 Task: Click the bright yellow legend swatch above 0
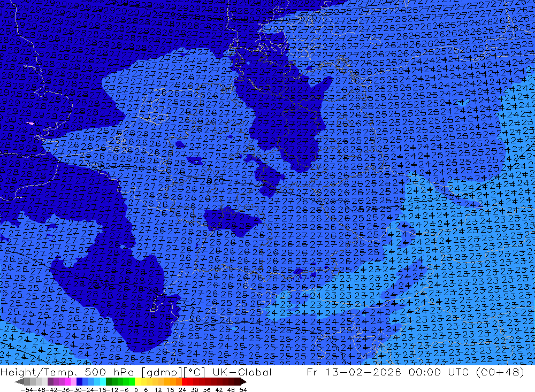(x=137, y=382)
